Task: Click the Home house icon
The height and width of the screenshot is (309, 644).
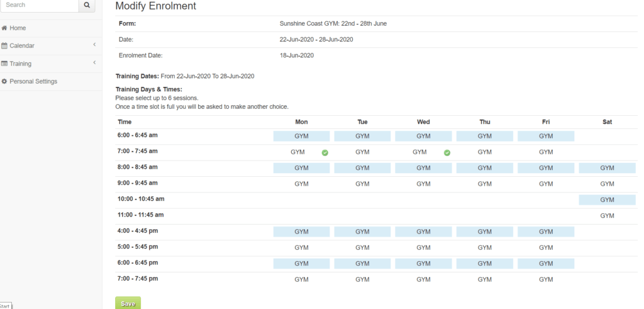Action: (4, 28)
